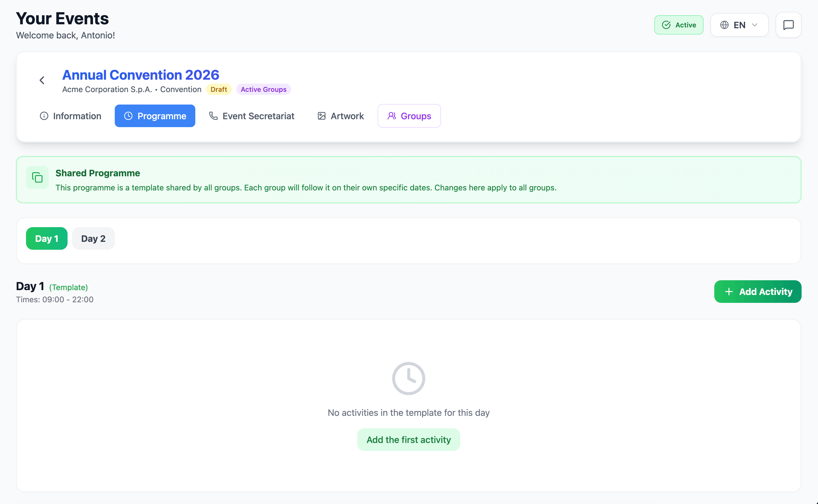
Task: Switch to the Information tab
Action: pyautogui.click(x=70, y=116)
